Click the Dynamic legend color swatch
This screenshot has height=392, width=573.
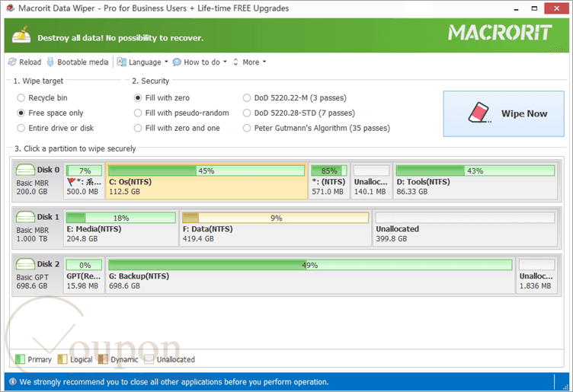click(x=103, y=359)
